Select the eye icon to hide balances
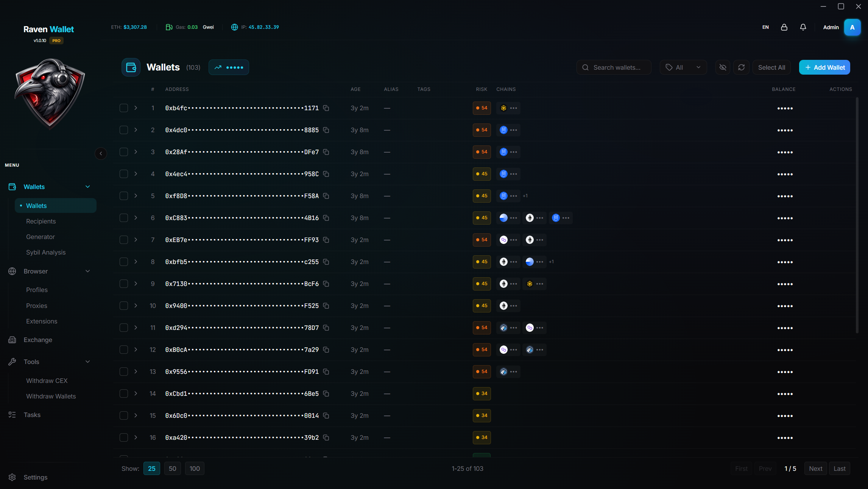This screenshot has width=868, height=489. coord(723,67)
